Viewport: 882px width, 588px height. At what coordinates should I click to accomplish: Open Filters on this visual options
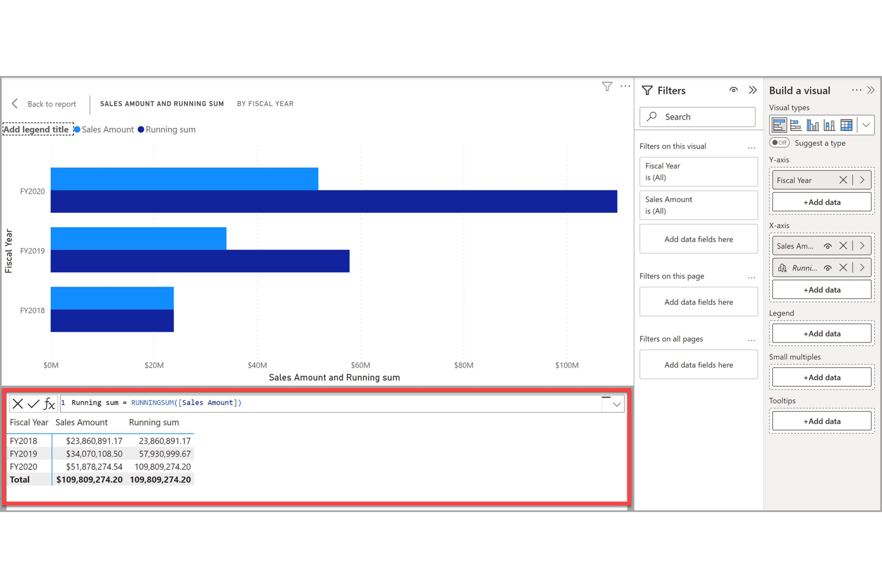click(x=752, y=147)
